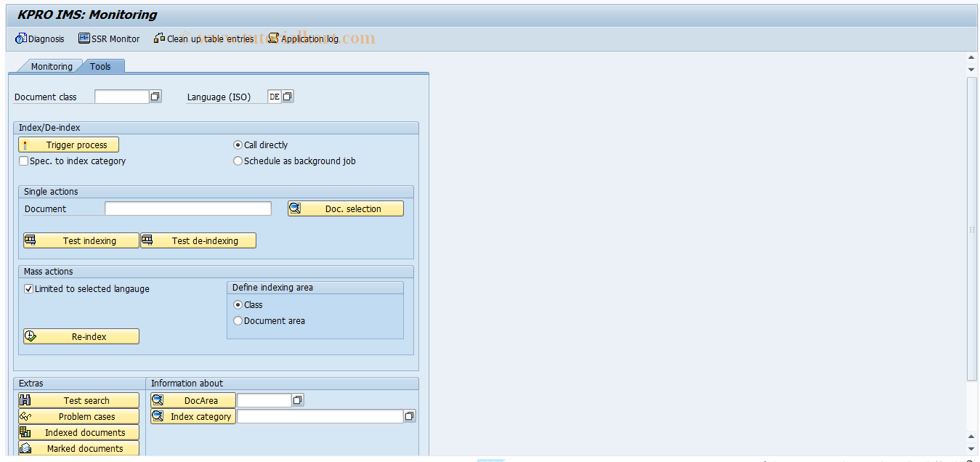Open Problem cases
The image size is (980, 462).
click(x=78, y=416)
